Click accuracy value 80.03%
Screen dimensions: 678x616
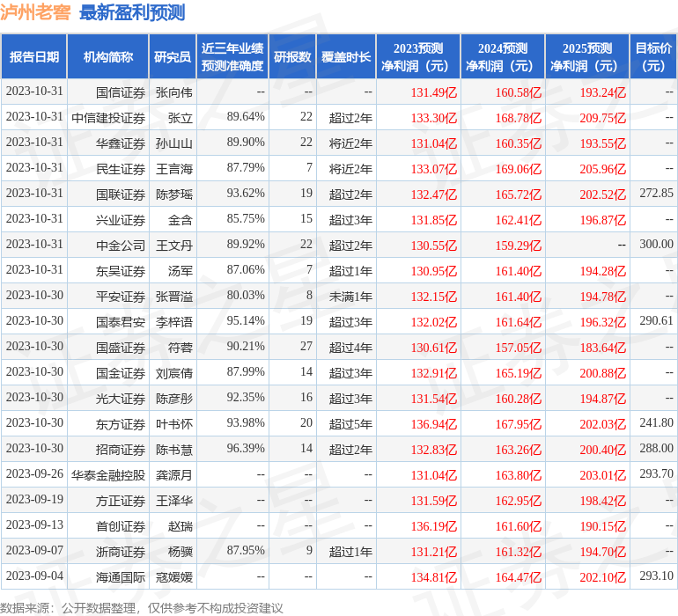click(x=246, y=296)
